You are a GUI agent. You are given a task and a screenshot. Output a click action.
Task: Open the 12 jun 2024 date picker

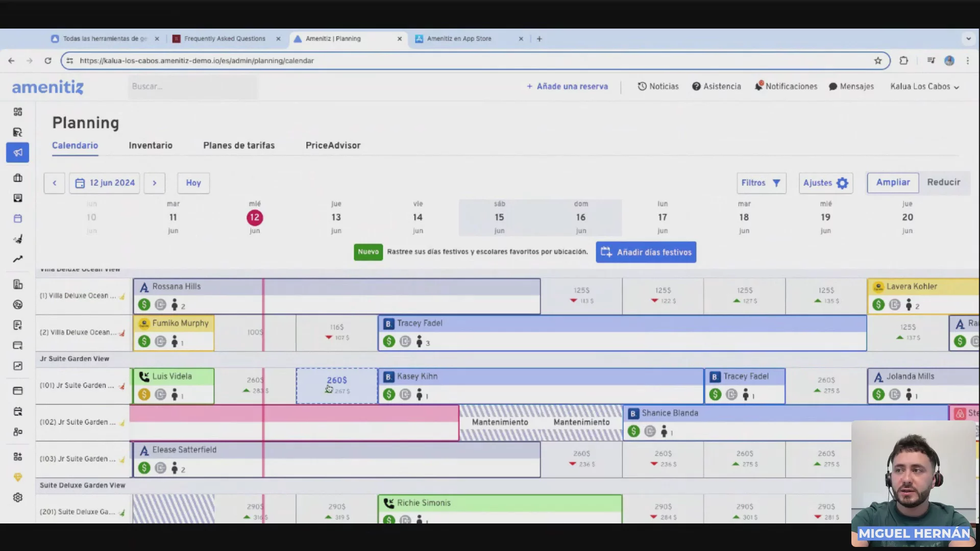pos(105,183)
